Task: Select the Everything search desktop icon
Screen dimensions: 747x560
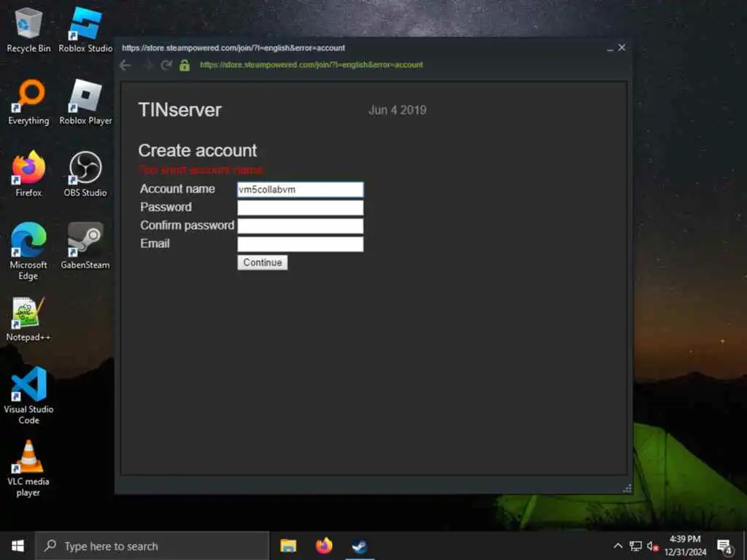Action: coord(28,102)
